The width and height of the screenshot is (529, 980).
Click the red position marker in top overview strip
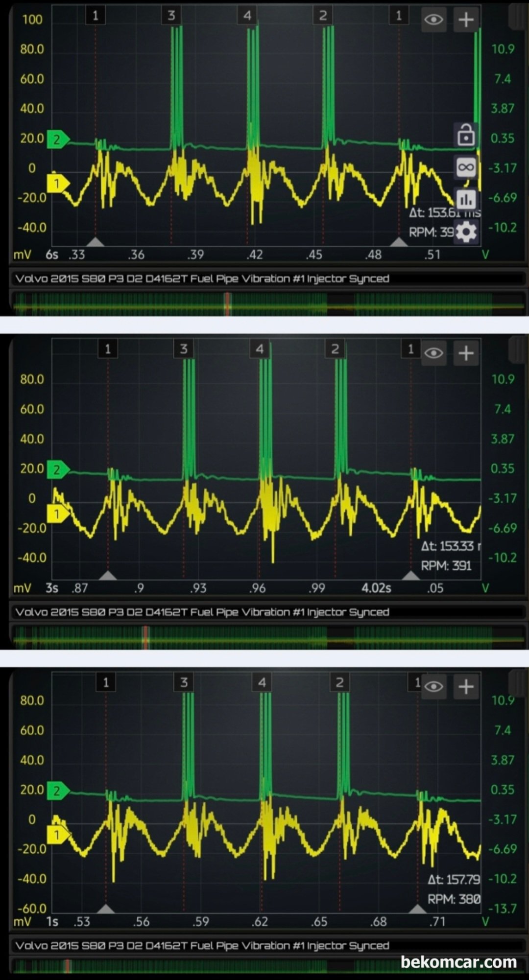coord(227,303)
